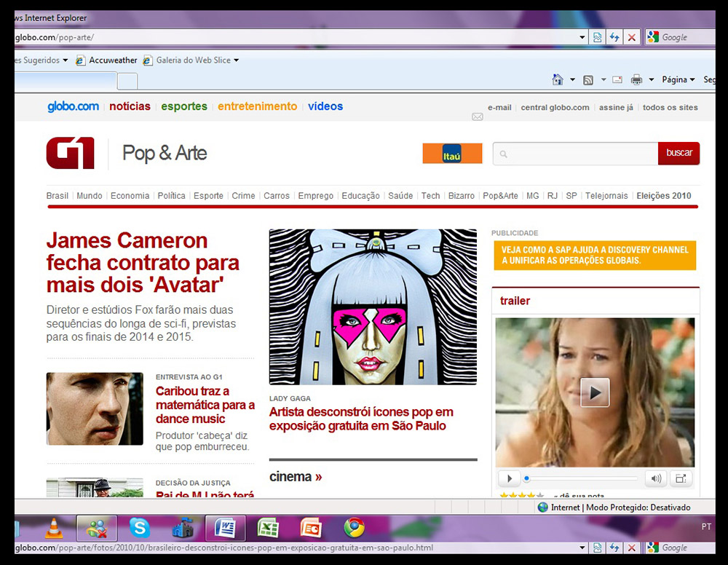
Task: Click the PT language indicator in taskbar
Action: tap(706, 526)
